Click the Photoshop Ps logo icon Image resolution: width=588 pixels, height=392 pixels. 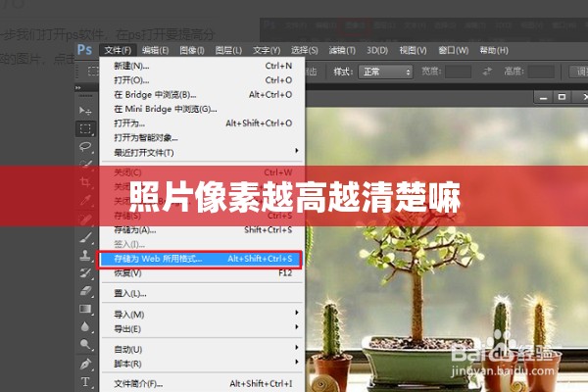coord(84,50)
